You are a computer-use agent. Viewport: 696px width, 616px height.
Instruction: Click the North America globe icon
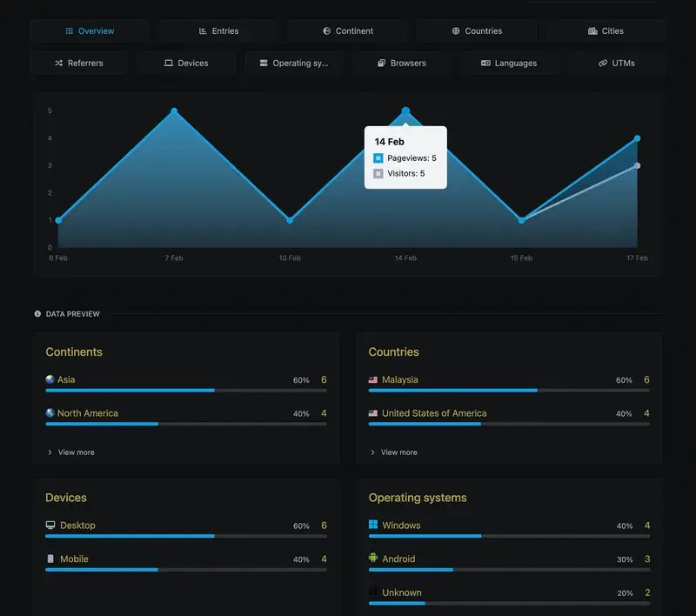pyautogui.click(x=50, y=412)
